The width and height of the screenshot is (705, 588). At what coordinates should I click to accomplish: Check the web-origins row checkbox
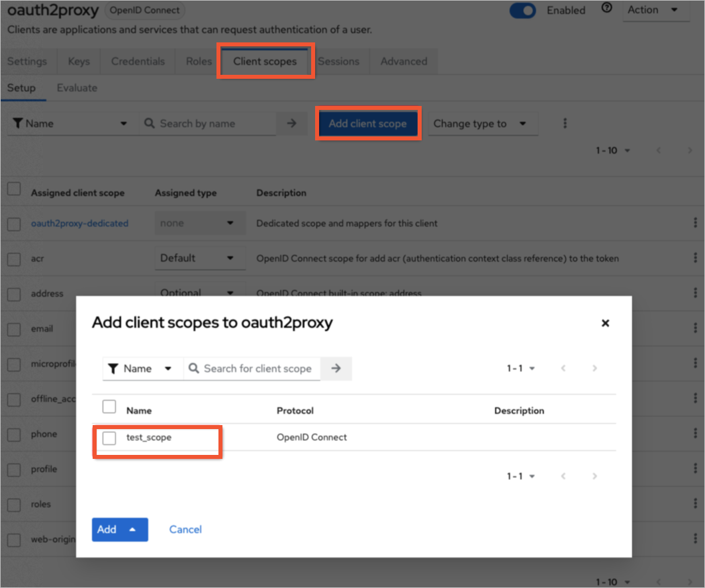pos(14,540)
